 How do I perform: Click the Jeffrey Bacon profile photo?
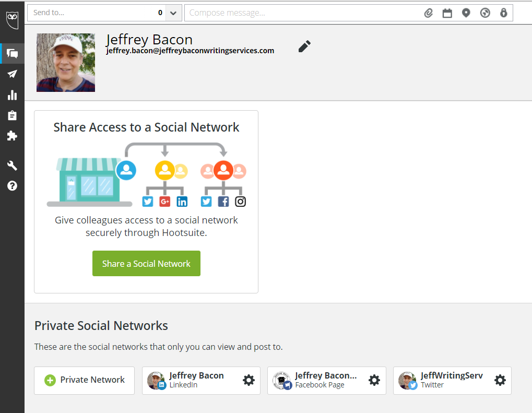click(x=66, y=63)
